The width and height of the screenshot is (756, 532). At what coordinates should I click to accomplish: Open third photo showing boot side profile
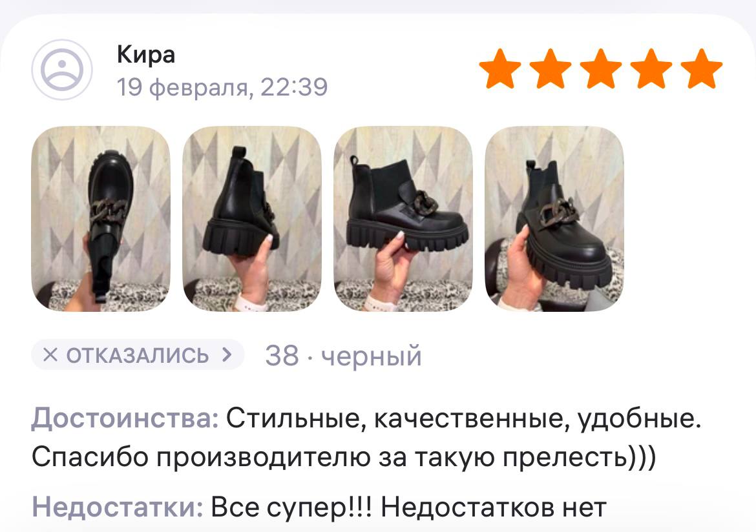[x=403, y=219]
